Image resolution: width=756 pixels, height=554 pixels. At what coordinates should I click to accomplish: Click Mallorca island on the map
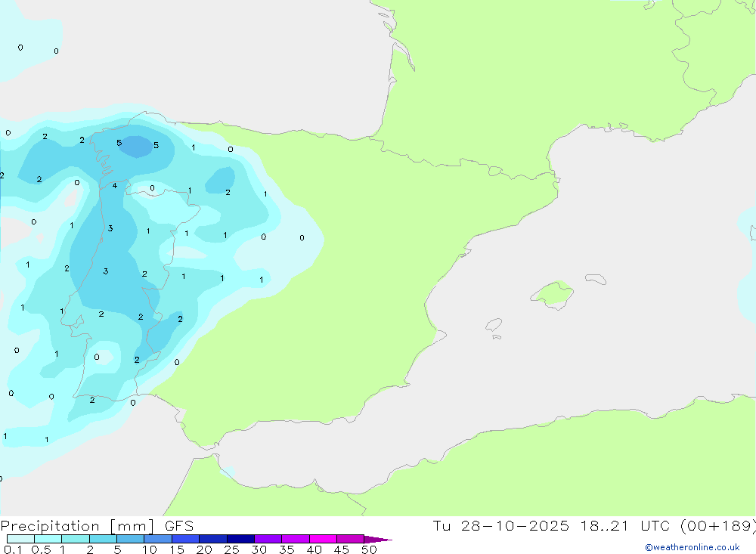tap(552, 294)
